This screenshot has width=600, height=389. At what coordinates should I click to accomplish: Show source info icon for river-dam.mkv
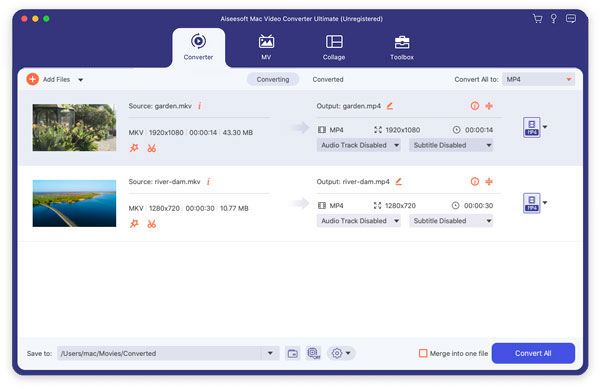point(209,181)
